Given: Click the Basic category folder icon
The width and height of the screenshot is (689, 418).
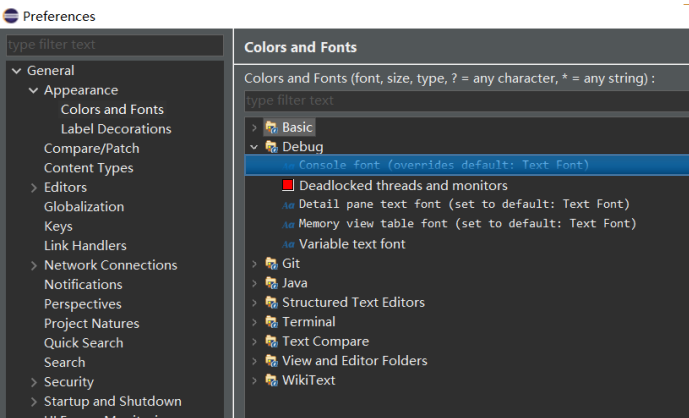Looking at the screenshot, I should [271, 127].
